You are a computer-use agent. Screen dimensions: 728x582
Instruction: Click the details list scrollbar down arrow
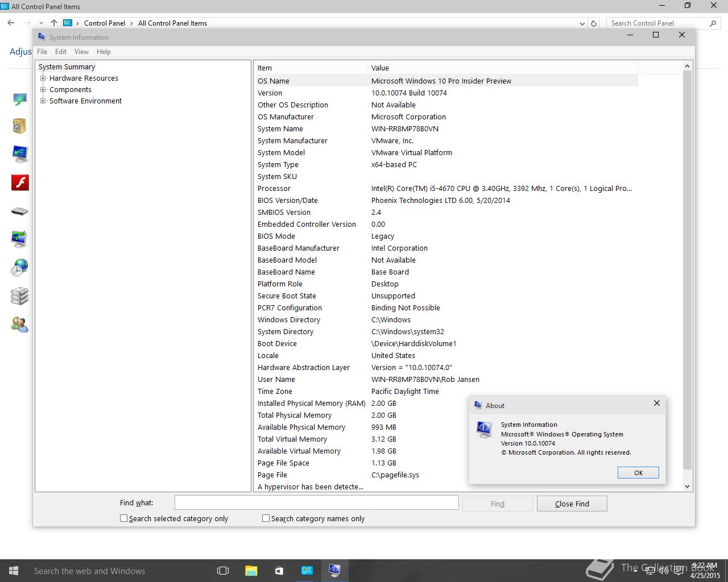pos(687,487)
